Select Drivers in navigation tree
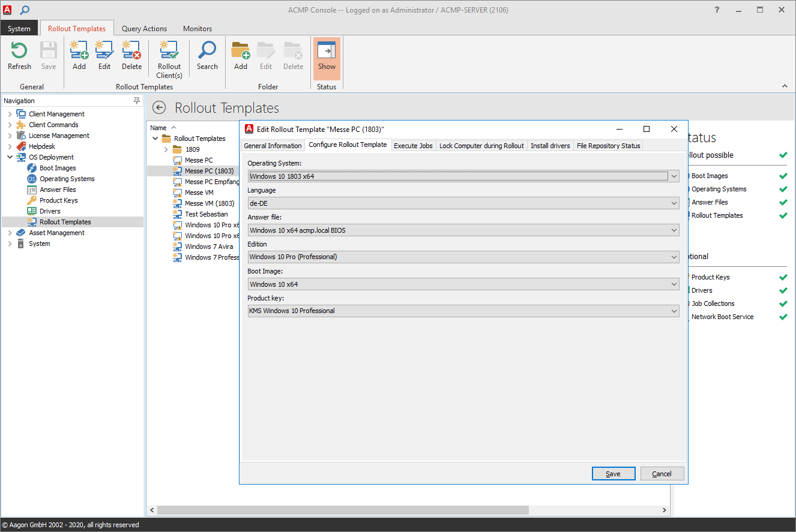The height and width of the screenshot is (532, 796). 50,211
